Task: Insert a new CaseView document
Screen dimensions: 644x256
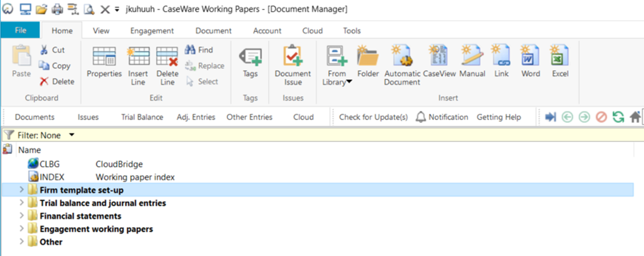Action: (439, 56)
